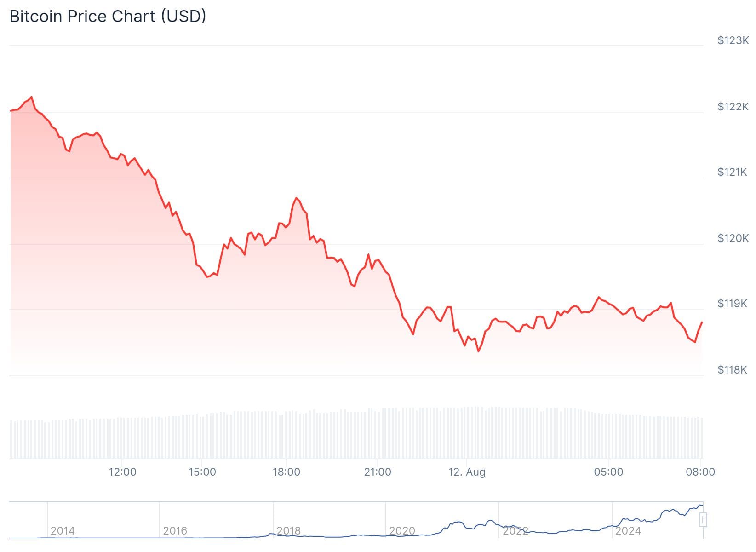Click the $119K price axis label
Viewport: 756px width, 552px height.
point(732,304)
